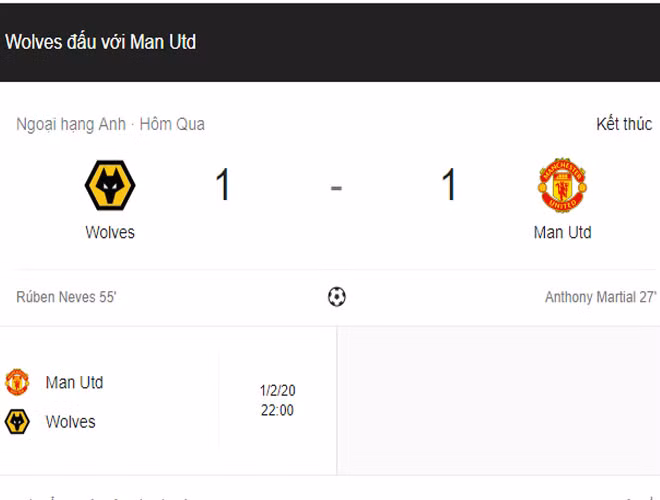Click the large Manchester United crest
Viewport: 660px width, 500px height.
pos(562,185)
